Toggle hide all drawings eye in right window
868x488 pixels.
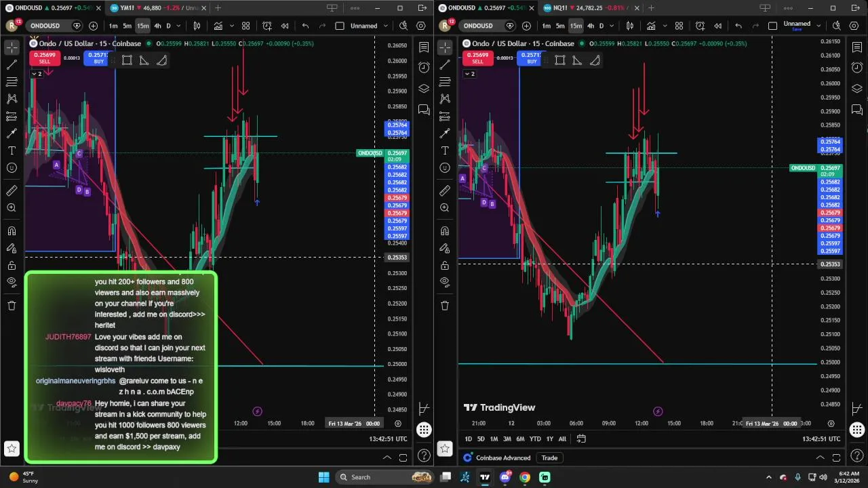coord(445,282)
